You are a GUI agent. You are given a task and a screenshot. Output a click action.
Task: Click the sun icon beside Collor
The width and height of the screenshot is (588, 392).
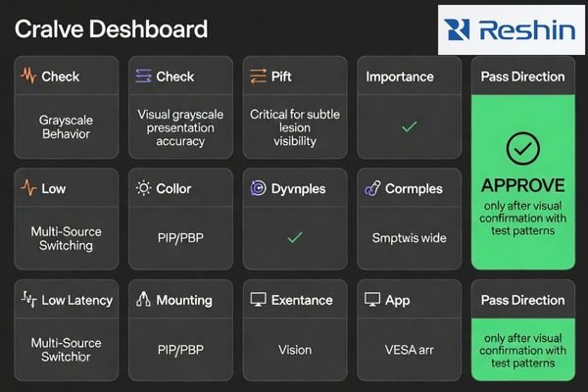pos(144,188)
